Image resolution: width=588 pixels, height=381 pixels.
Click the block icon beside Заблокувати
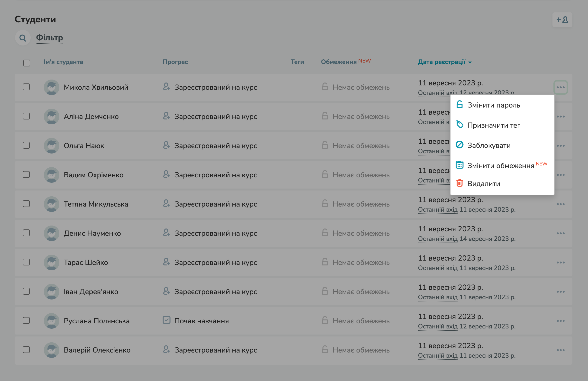pos(459,145)
